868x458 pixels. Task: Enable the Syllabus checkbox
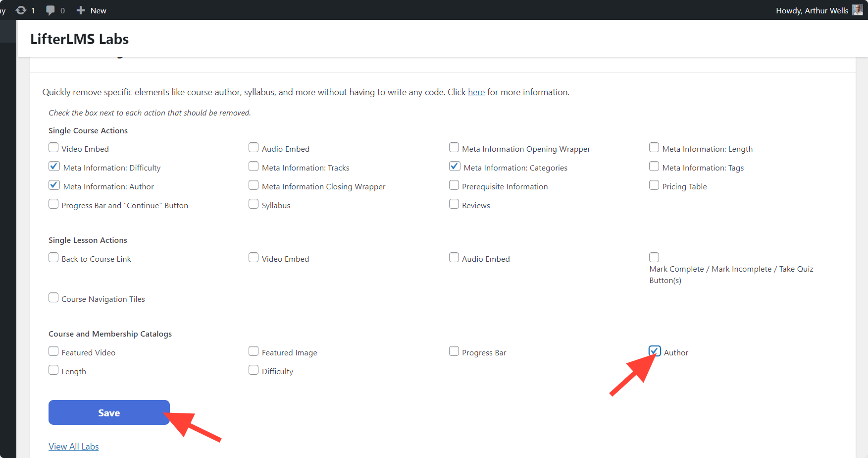pyautogui.click(x=254, y=204)
